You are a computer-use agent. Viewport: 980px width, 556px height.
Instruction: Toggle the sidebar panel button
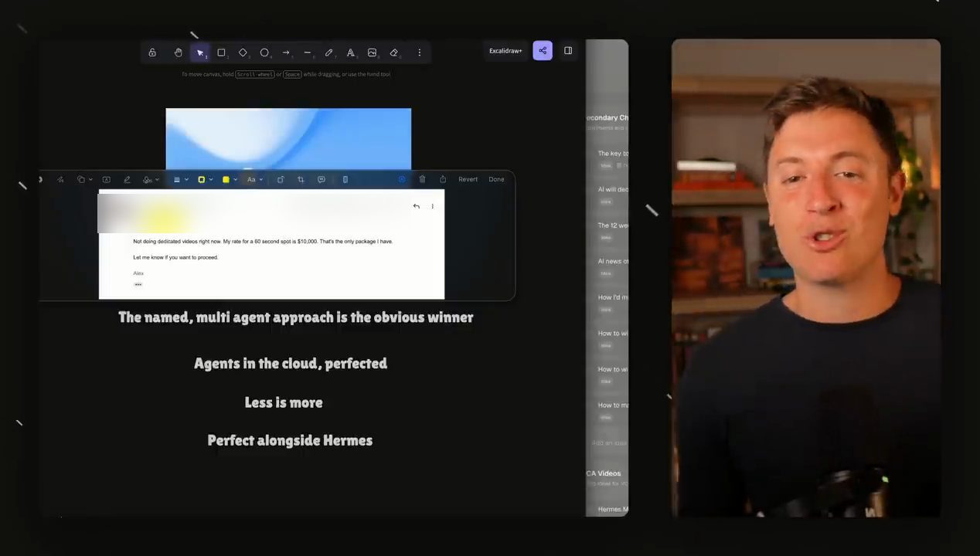pyautogui.click(x=568, y=51)
